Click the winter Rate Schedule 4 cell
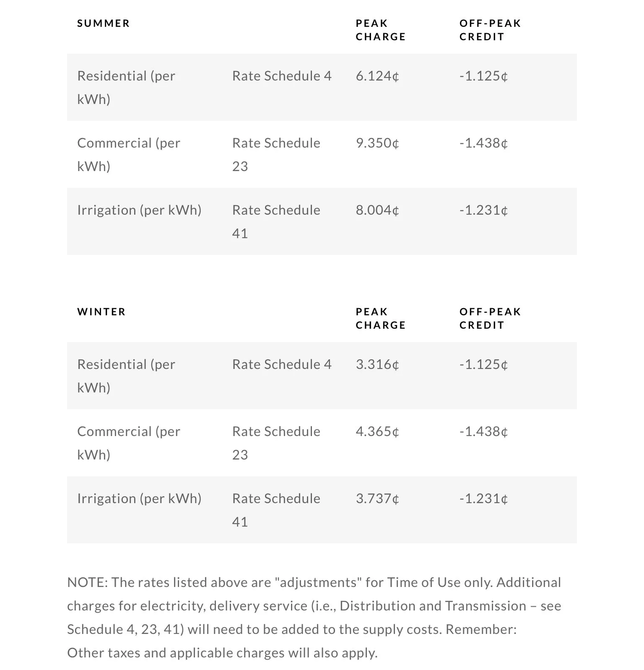The height and width of the screenshot is (670, 644). click(281, 364)
